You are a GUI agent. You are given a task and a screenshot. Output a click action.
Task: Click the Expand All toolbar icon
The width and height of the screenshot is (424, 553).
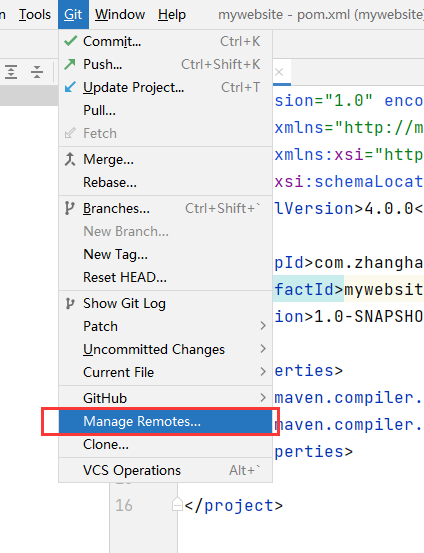[11, 72]
